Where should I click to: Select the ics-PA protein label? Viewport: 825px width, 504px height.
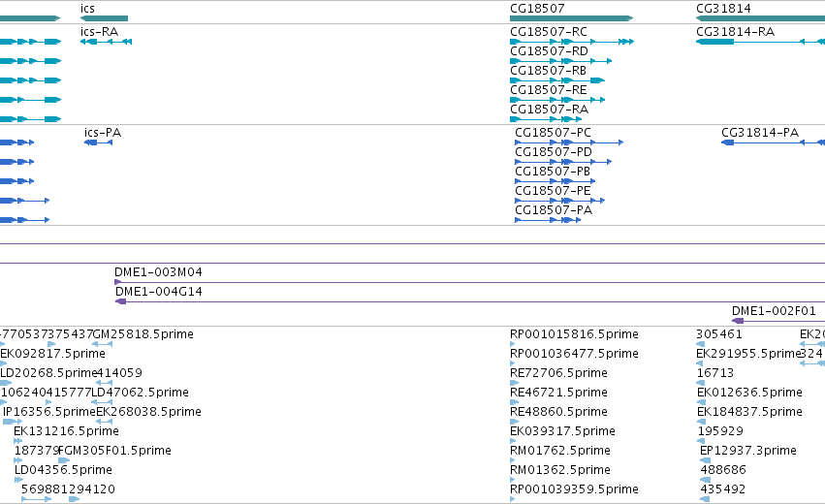tap(103, 133)
